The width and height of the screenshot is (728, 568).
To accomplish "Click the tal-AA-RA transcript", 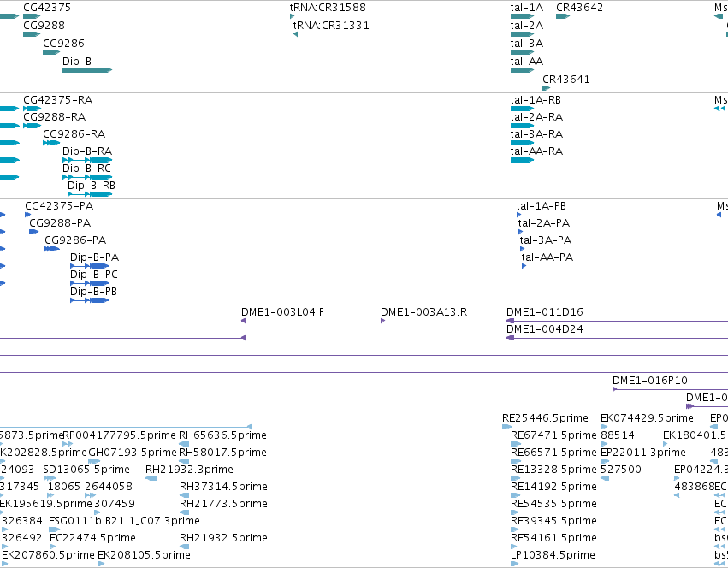I will (523, 160).
